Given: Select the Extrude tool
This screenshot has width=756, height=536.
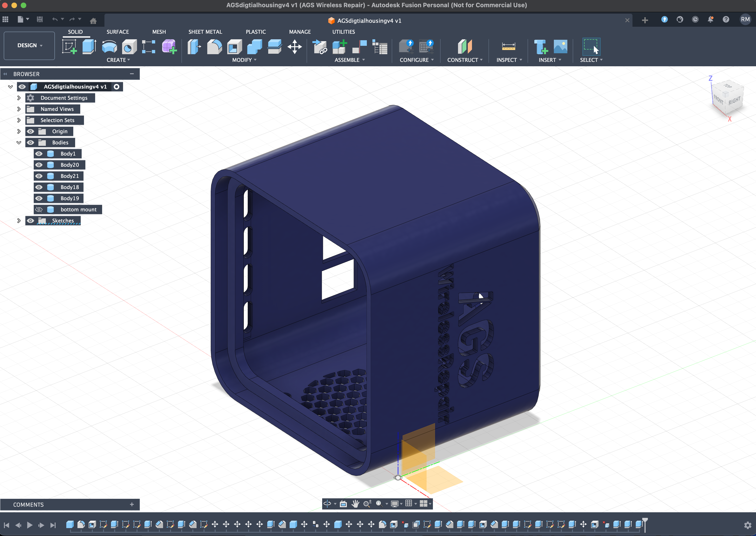Looking at the screenshot, I should pos(89,47).
